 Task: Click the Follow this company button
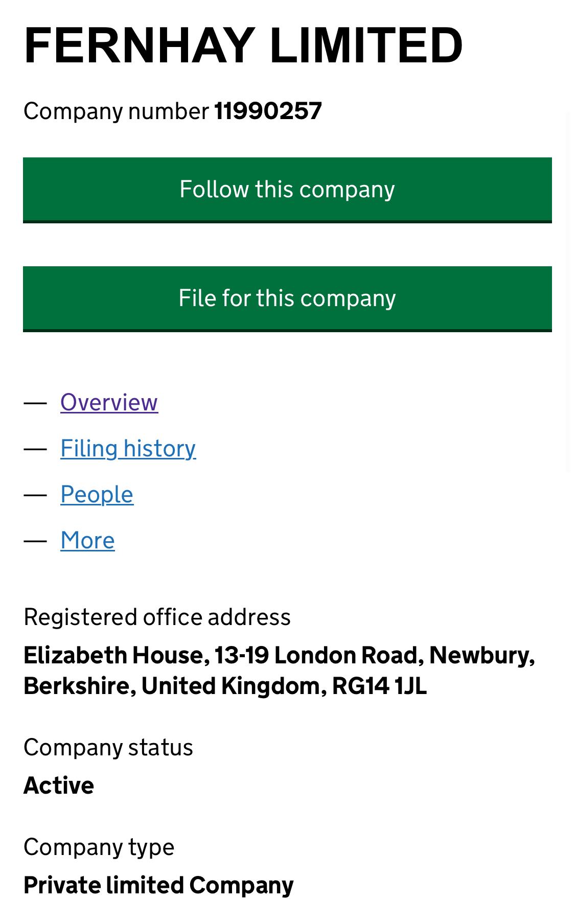[x=287, y=190]
